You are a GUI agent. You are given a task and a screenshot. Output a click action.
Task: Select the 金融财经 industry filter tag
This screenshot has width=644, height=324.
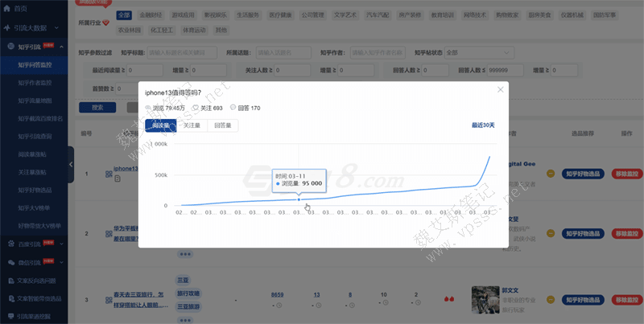tap(152, 14)
